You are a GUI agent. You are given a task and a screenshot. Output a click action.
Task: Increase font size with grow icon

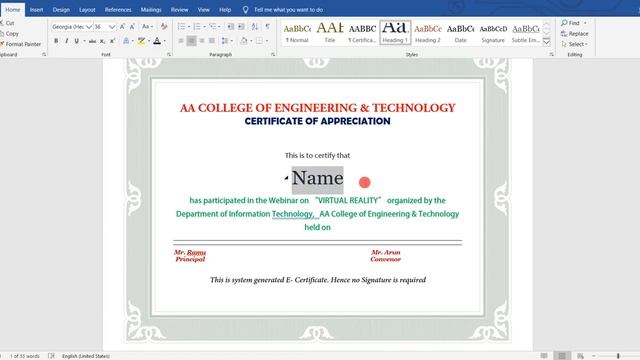pos(122,27)
